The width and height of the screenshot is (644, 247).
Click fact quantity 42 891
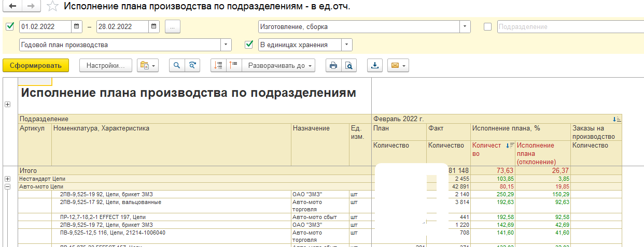(460, 186)
